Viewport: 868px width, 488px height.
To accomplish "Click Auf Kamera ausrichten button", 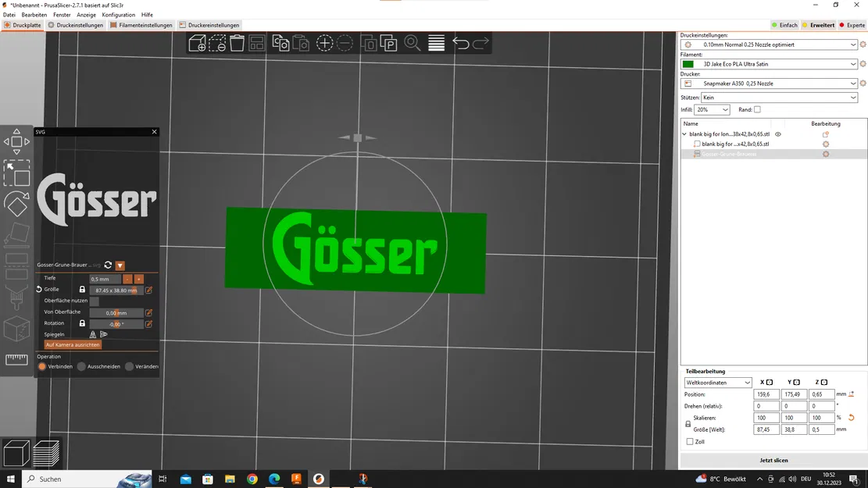I will (73, 344).
